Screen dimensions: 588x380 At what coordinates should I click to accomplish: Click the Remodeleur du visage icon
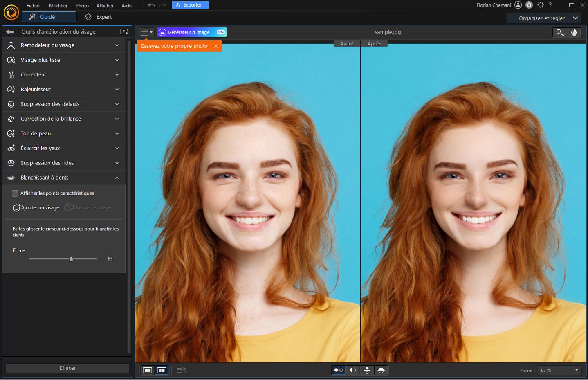pos(11,45)
